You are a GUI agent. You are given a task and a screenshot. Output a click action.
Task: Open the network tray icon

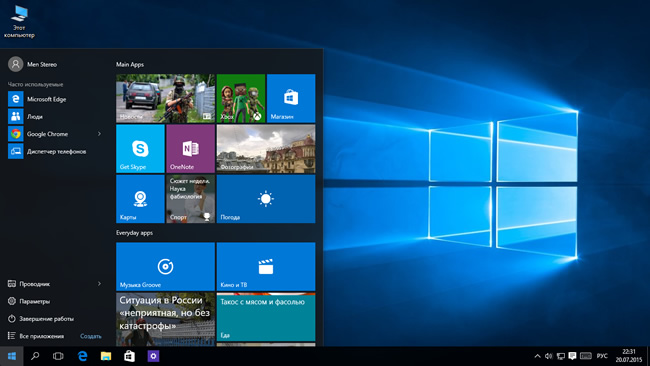[x=561, y=356]
